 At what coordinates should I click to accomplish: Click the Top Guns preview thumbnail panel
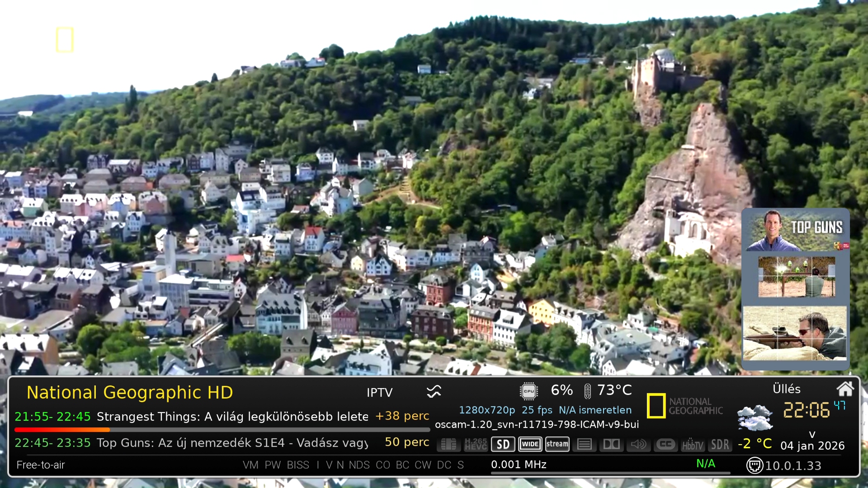(x=795, y=288)
